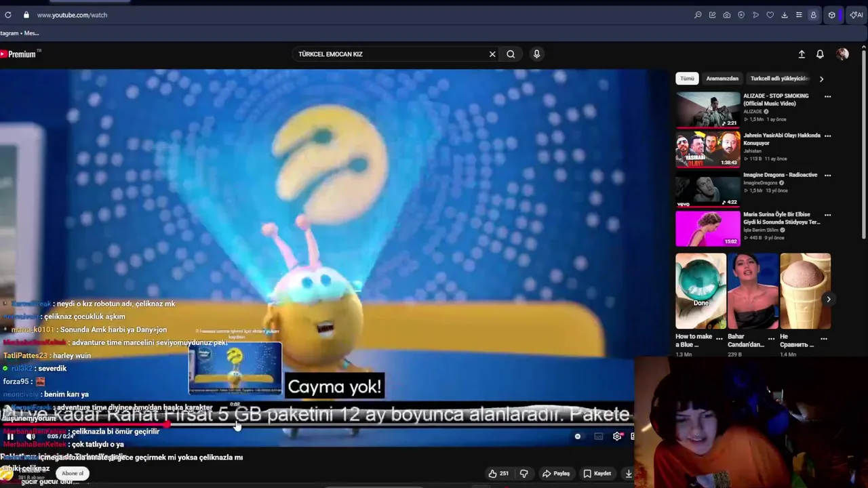This screenshot has width=868, height=488.
Task: Open player settings gear icon
Action: pyautogui.click(x=617, y=436)
